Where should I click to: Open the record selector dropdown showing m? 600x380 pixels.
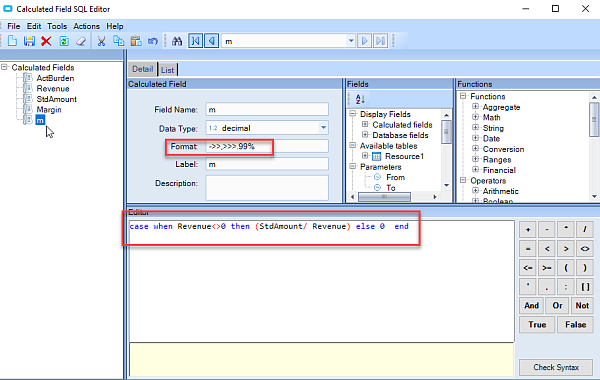point(351,41)
